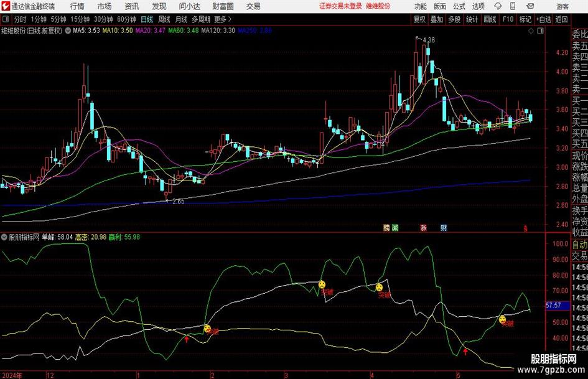Switch to 15分钟 period tab

tap(80, 19)
